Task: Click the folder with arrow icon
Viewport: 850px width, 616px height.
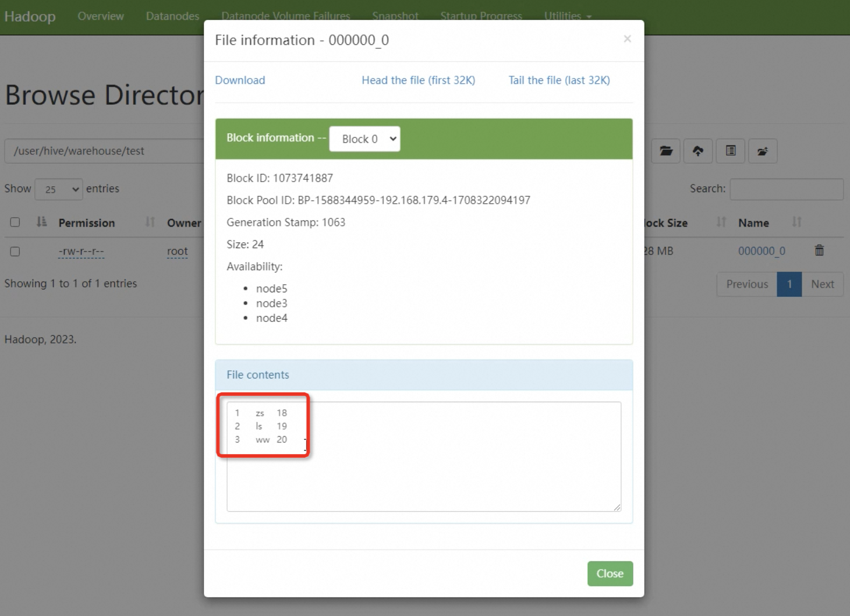Action: tap(763, 151)
